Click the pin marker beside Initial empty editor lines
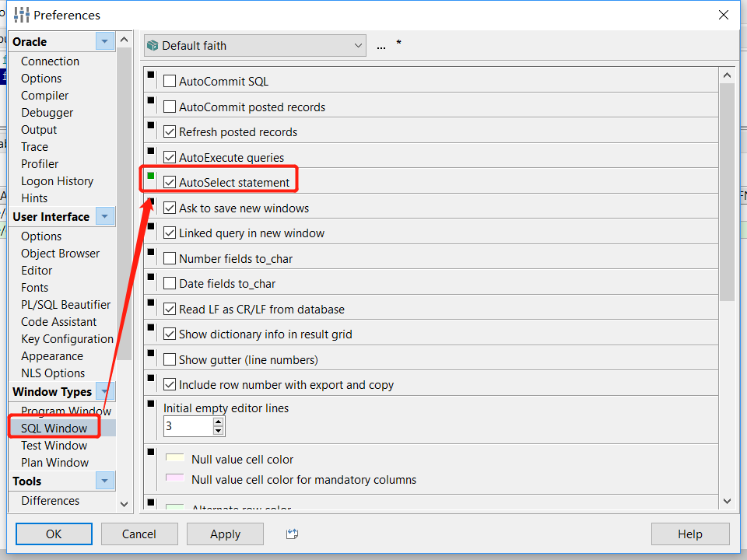This screenshot has height=560, width=747. coord(149,403)
